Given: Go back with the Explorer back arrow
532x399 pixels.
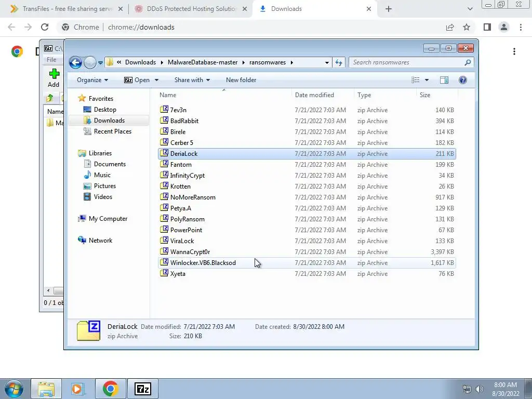Looking at the screenshot, I should click(75, 62).
